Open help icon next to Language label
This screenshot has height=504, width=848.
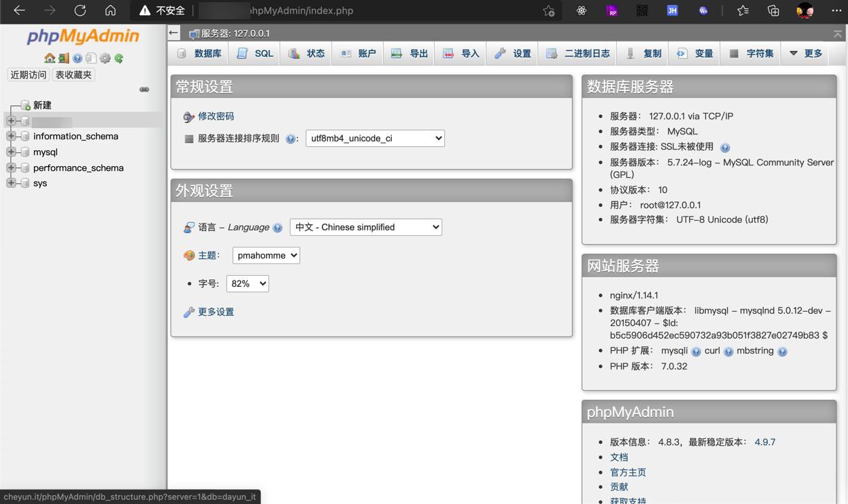pos(277,228)
